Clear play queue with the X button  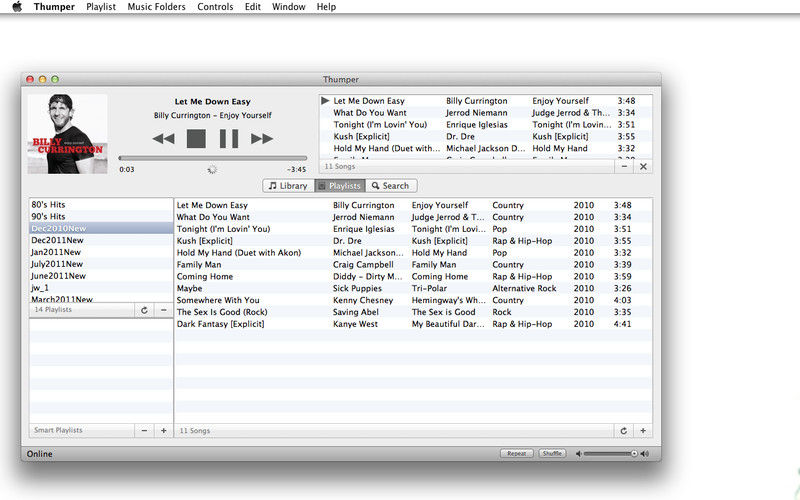click(643, 166)
